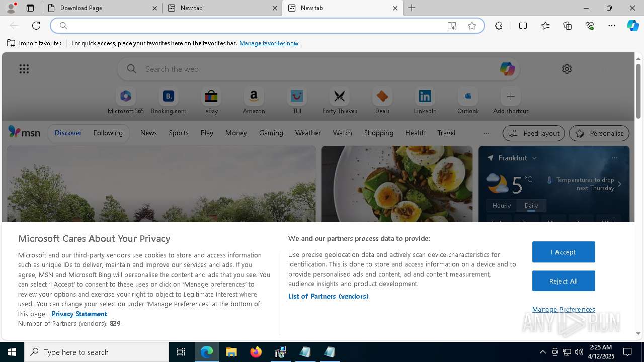644x362 pixels.
Task: Open News section
Action: [x=148, y=133]
